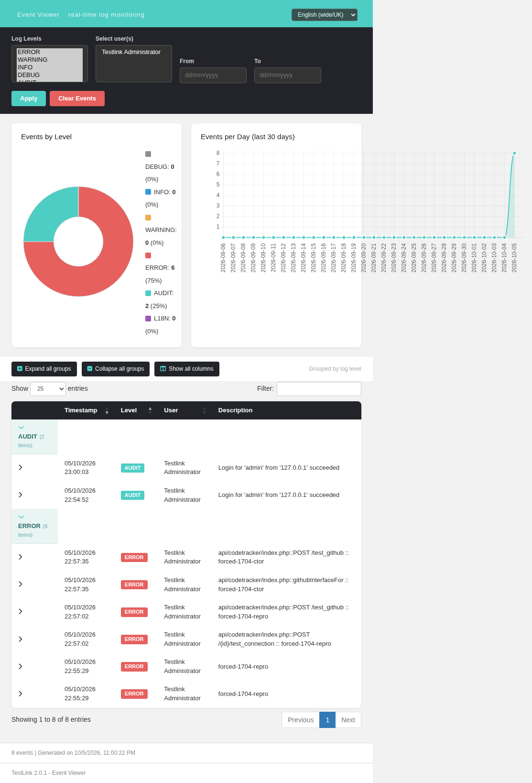Click the From date field
532x783 pixels.
coord(213,75)
